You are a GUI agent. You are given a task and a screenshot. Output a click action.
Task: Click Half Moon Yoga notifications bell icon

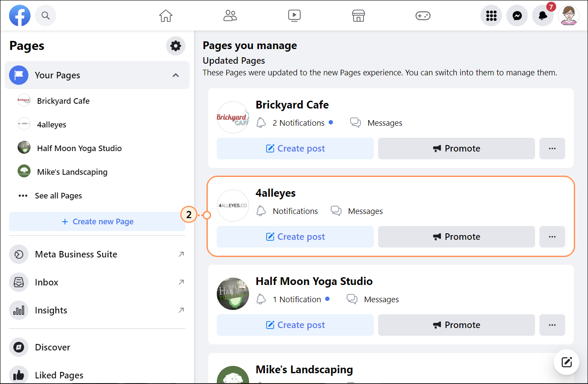coord(261,300)
